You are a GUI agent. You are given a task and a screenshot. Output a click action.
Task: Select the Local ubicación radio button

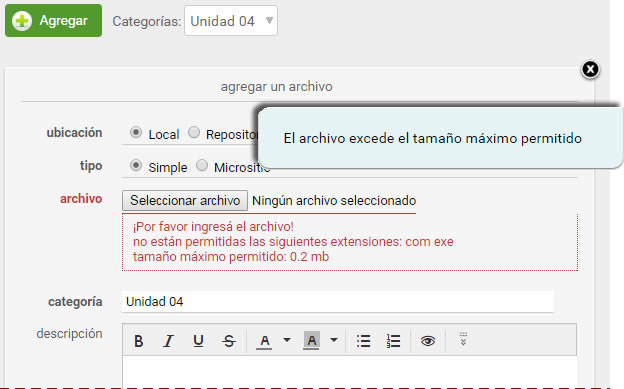pyautogui.click(x=136, y=132)
